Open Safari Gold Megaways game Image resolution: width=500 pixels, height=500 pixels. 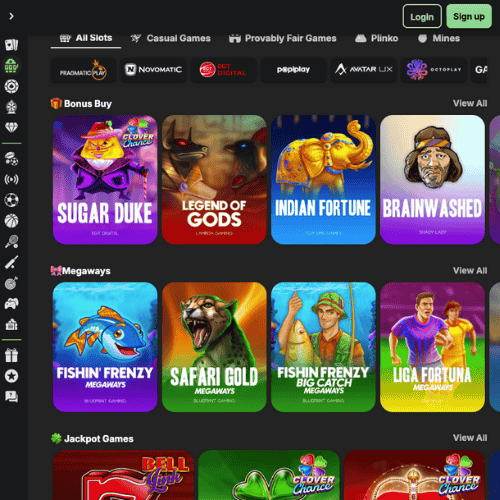click(x=214, y=347)
